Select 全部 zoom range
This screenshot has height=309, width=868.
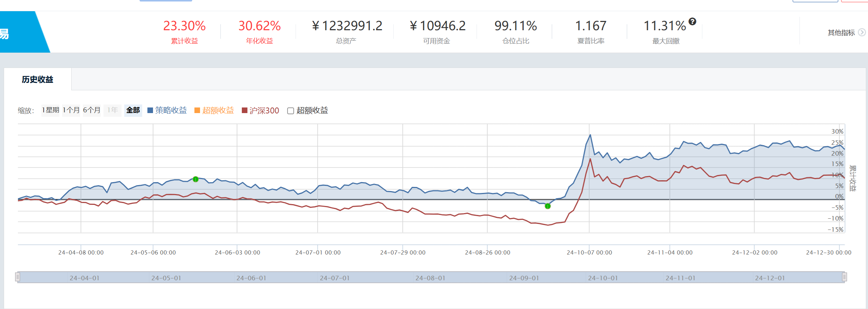pyautogui.click(x=133, y=110)
